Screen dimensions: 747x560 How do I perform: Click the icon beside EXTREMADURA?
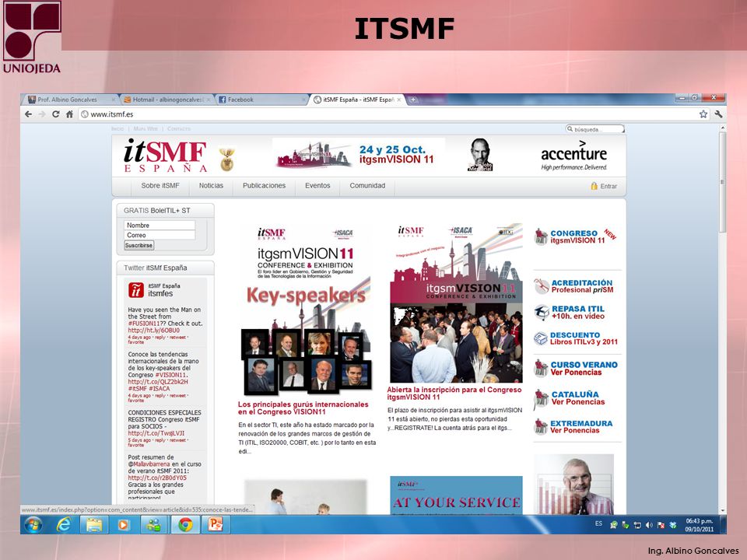coord(541,427)
